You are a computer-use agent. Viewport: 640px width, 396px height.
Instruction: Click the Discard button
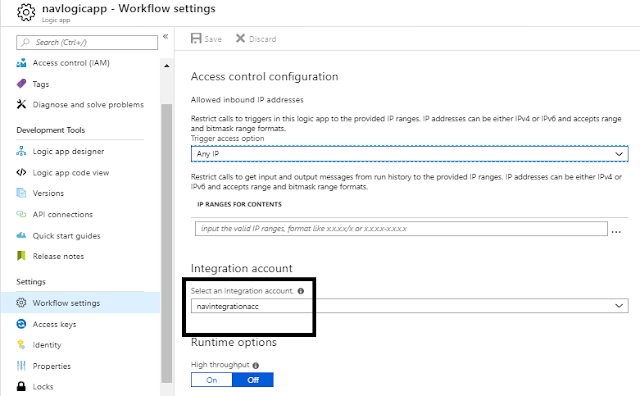tap(256, 39)
